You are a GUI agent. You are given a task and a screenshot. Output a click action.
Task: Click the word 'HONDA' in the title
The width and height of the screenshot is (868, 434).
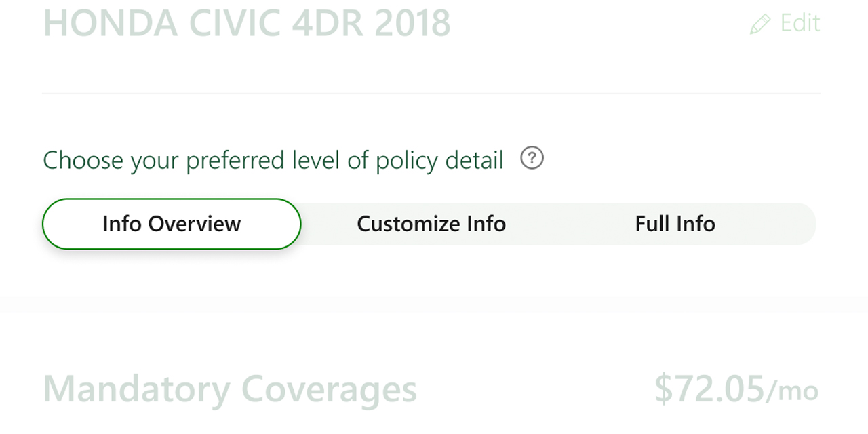click(111, 23)
